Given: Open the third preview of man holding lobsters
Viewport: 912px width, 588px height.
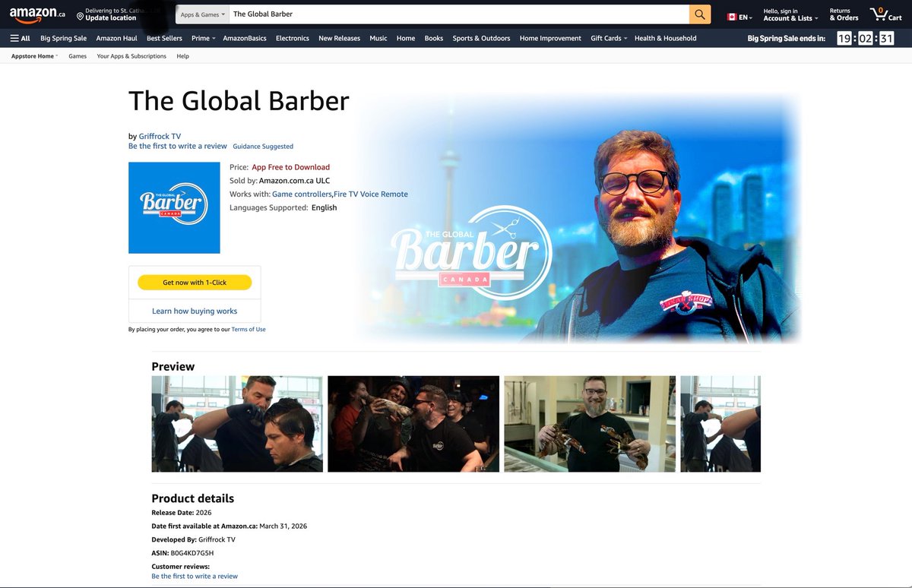Looking at the screenshot, I should click(x=590, y=424).
